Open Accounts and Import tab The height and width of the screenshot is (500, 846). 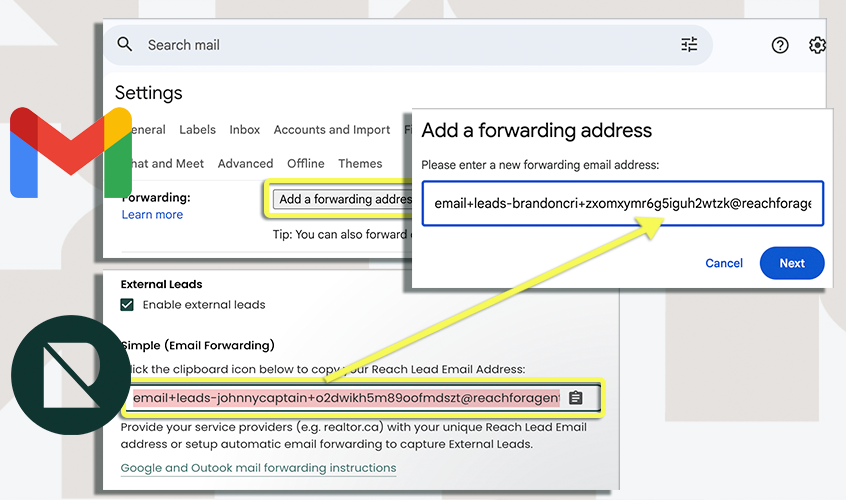pyautogui.click(x=332, y=130)
